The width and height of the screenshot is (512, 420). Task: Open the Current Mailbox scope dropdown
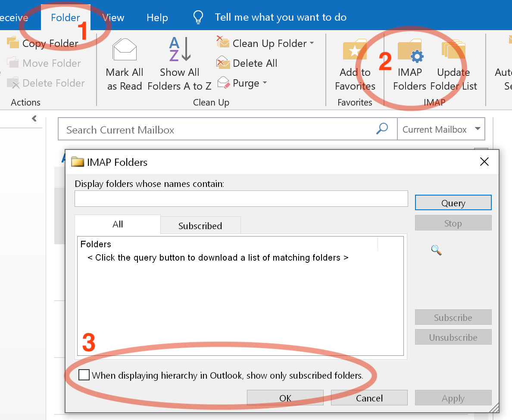point(477,128)
